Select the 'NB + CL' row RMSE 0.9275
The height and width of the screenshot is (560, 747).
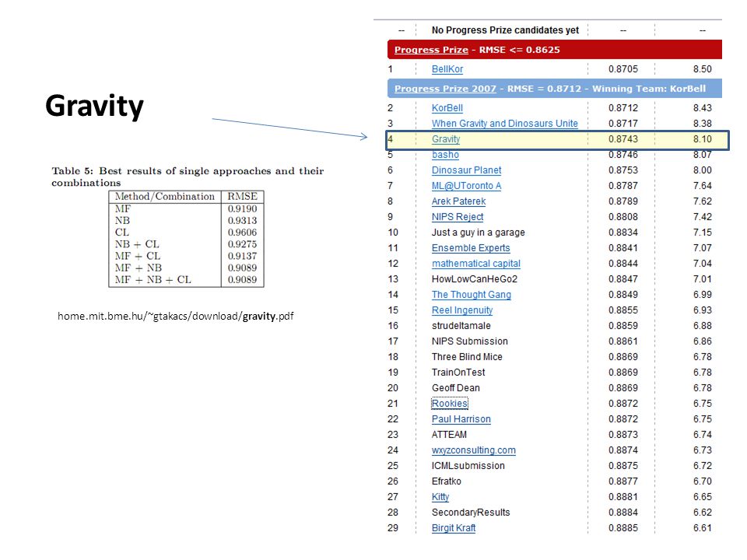click(x=243, y=244)
